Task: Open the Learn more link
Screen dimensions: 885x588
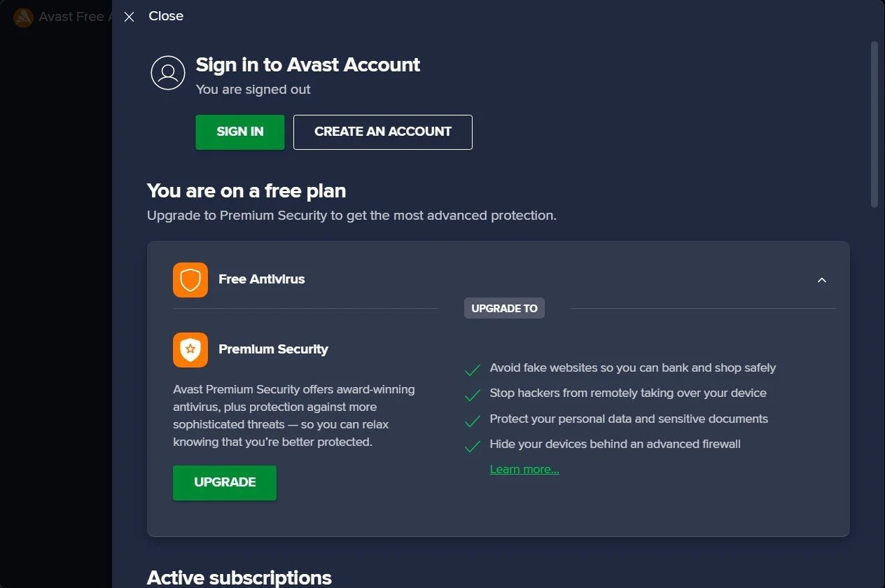Action: pyautogui.click(x=524, y=469)
